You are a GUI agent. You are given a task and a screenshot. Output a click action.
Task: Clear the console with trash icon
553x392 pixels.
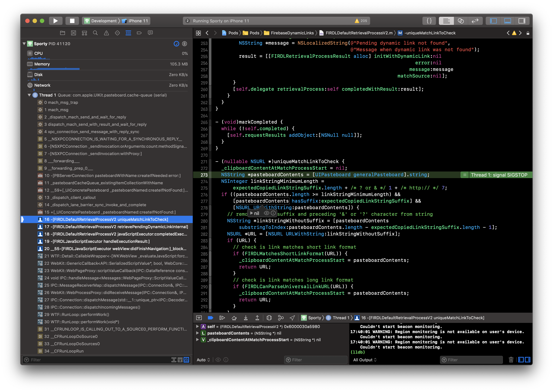pyautogui.click(x=511, y=360)
